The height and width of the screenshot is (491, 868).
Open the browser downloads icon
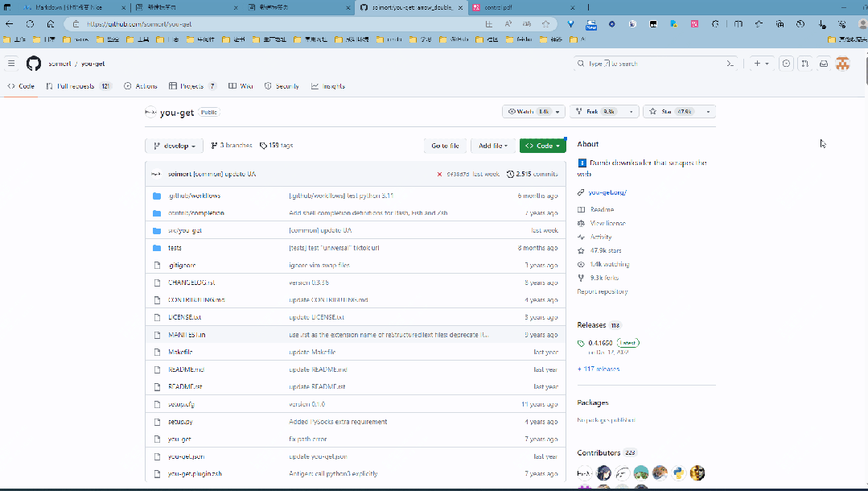(x=821, y=24)
